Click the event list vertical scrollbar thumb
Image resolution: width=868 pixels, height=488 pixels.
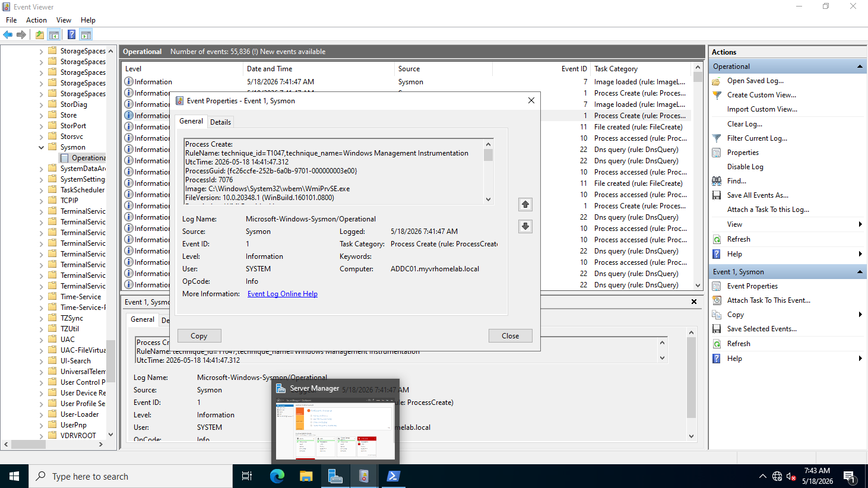tap(698, 77)
